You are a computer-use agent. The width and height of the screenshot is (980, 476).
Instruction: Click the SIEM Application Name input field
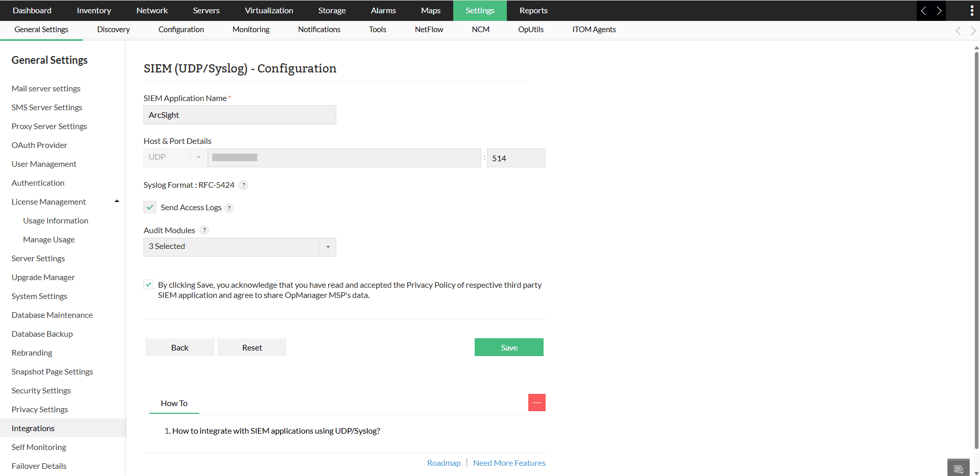(x=239, y=115)
